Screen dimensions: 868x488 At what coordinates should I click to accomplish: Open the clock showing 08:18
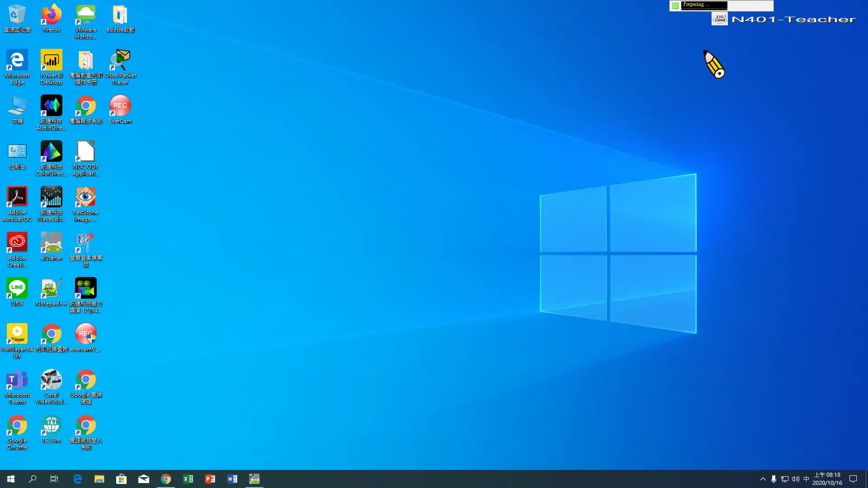[827, 479]
